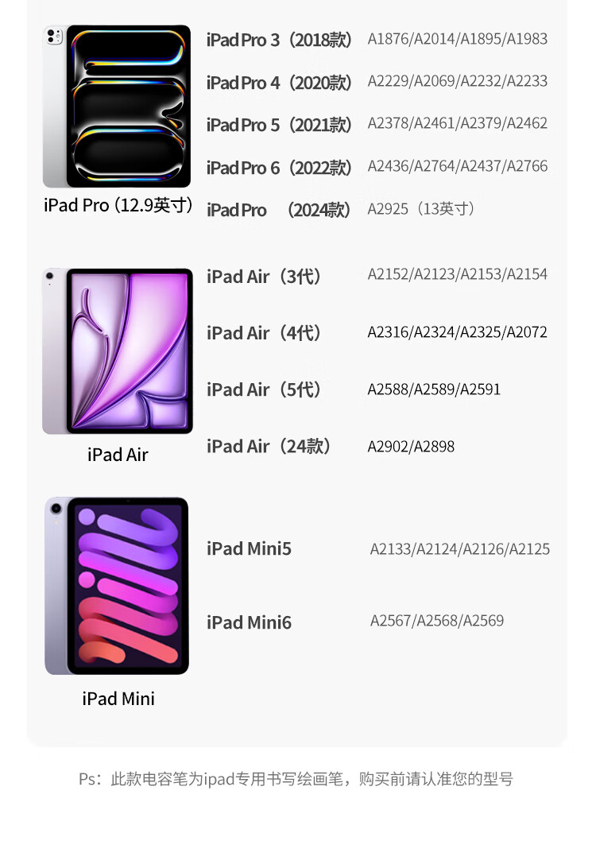Click the iPad Mini product image

click(117, 586)
